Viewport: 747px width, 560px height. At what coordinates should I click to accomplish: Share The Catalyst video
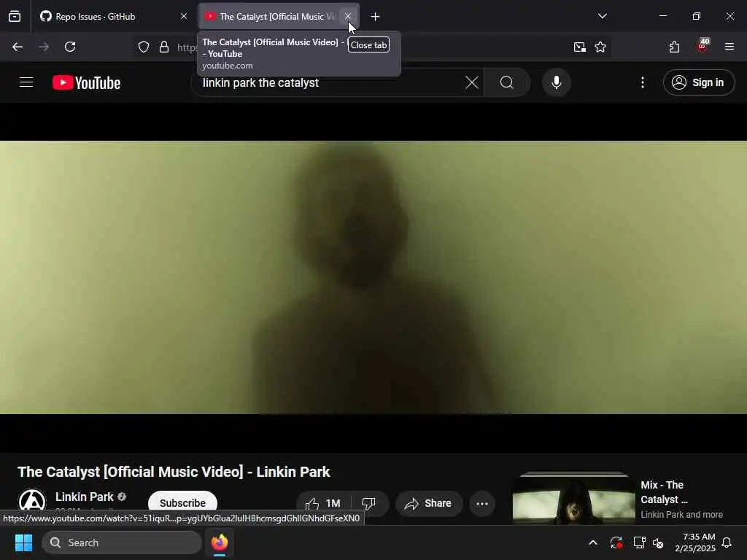point(429,503)
